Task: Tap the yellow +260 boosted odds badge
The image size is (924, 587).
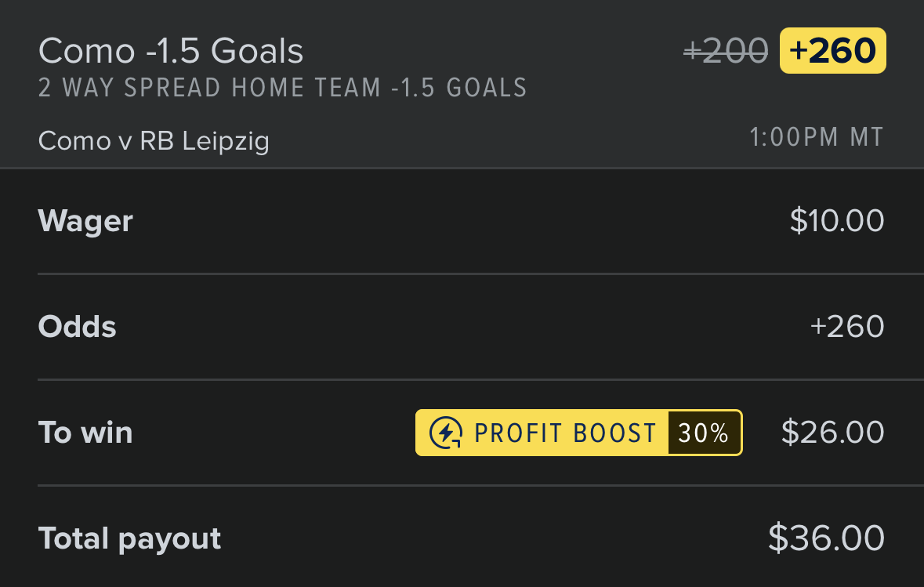Action: (832, 51)
